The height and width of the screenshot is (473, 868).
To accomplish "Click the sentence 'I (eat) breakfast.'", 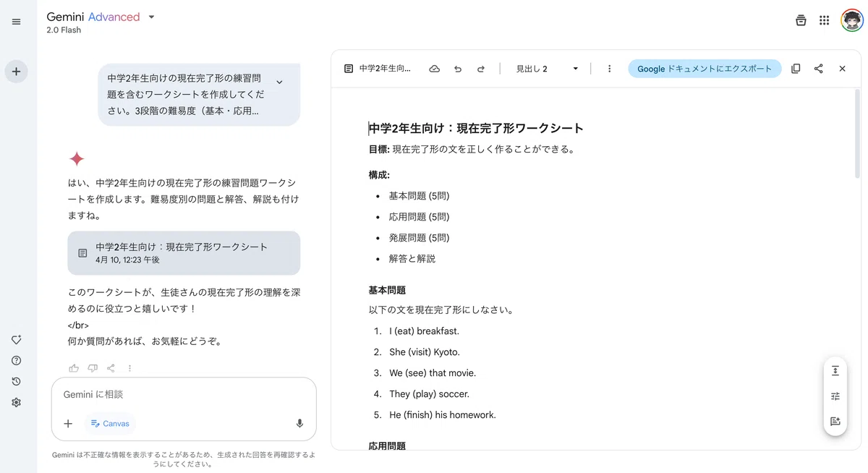I will coord(424,331).
